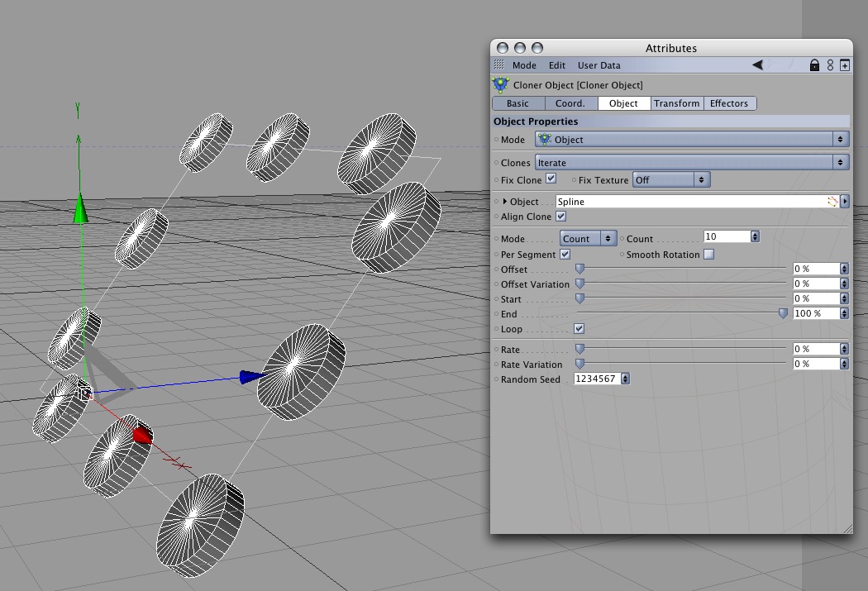The width and height of the screenshot is (868, 591).
Task: Click the Random Seed input field
Action: 598,379
